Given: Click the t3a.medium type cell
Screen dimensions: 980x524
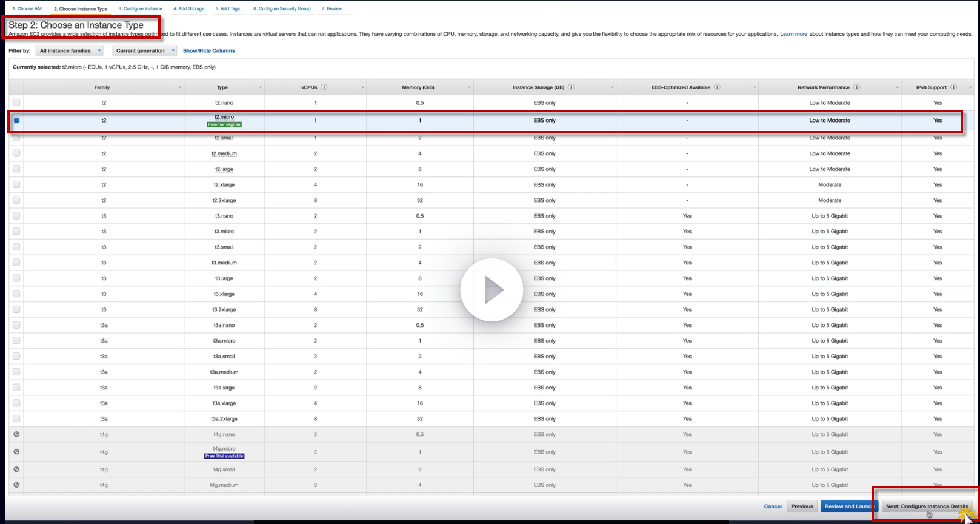Looking at the screenshot, I should 224,372.
